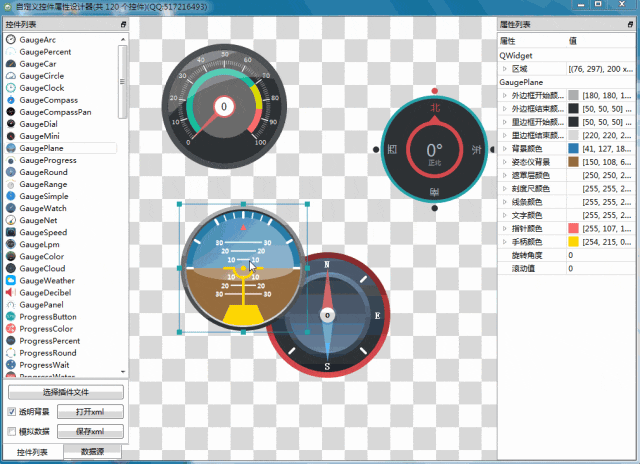Select the GaugeColor widget icon
The width and height of the screenshot is (640, 464).
pos(11,256)
